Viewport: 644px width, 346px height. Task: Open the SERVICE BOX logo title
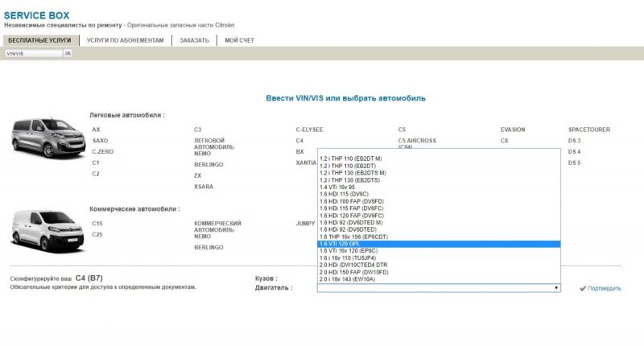37,15
